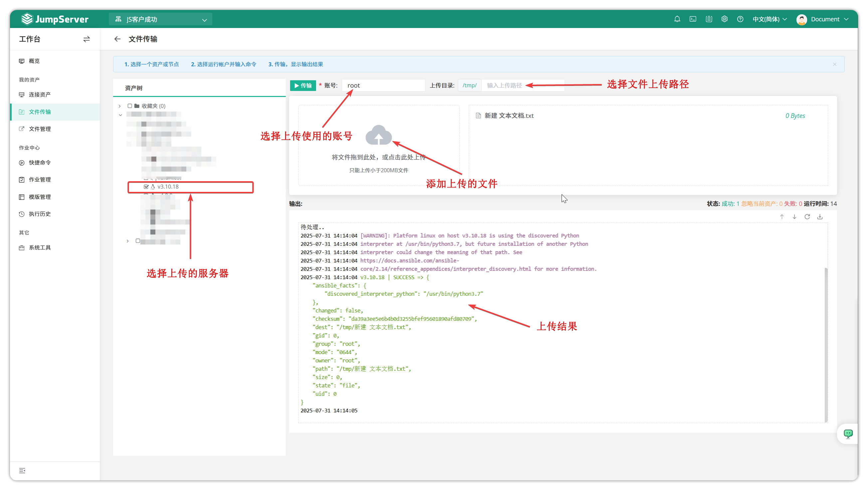Jump to output top via up-arrow icon

(782, 217)
